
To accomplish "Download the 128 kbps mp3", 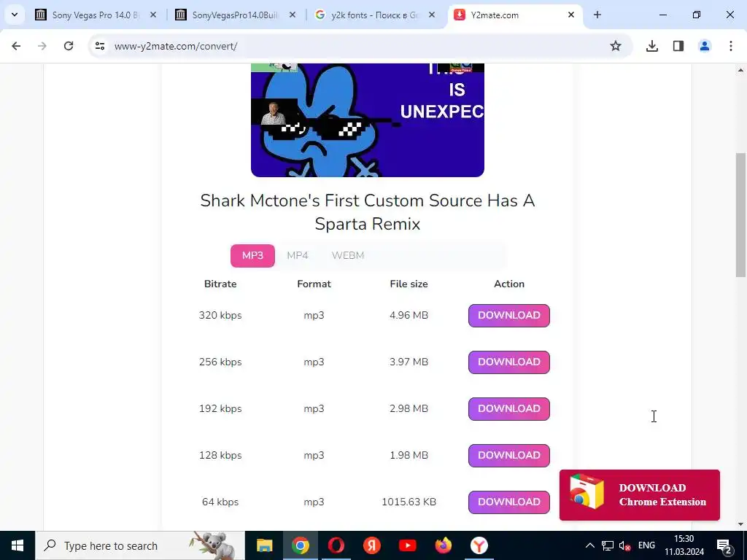I will tap(508, 455).
